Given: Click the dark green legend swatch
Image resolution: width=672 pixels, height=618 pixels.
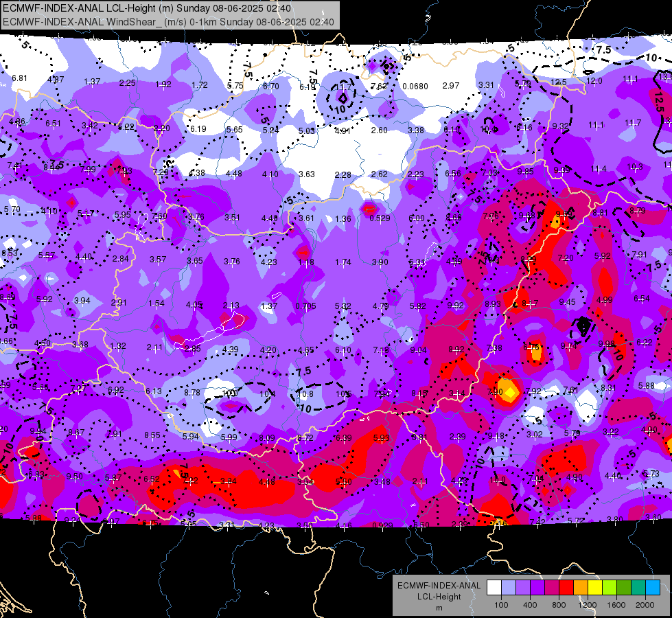Looking at the screenshot, I should pos(624,588).
